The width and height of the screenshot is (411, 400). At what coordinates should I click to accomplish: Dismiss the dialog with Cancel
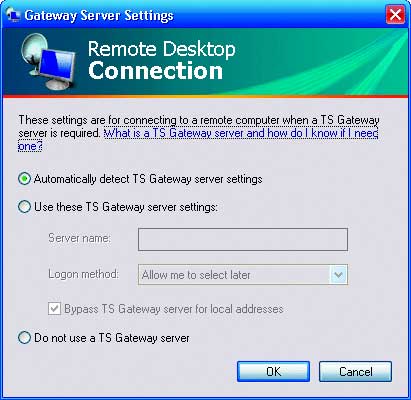[355, 371]
